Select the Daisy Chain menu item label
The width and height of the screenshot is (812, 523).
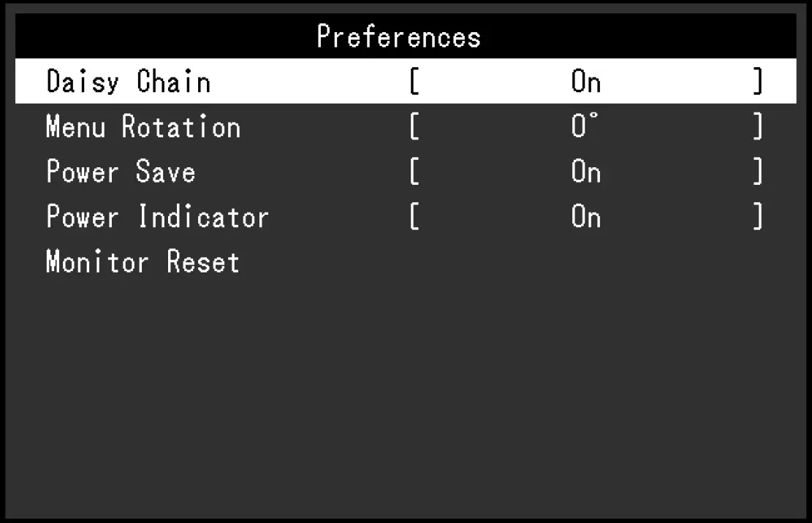click(x=129, y=82)
